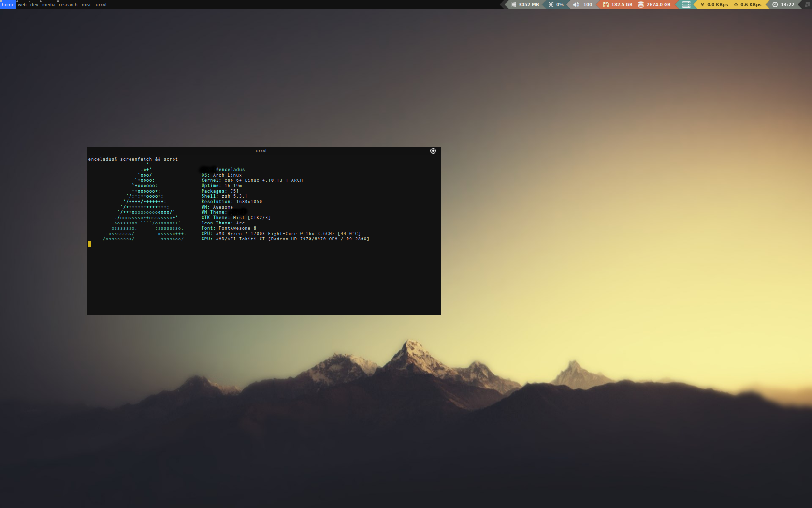Switch to the research tag
The image size is (812, 508).
pyautogui.click(x=68, y=5)
